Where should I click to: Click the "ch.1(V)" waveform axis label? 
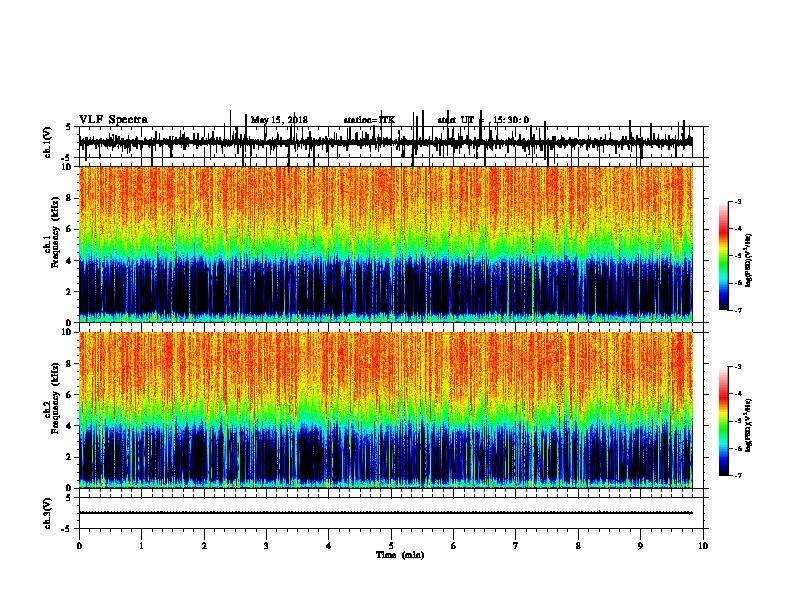pos(48,142)
